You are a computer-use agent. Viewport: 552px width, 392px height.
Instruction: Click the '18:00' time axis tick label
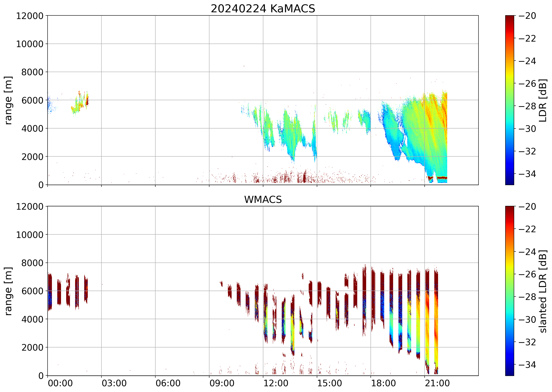pyautogui.click(x=383, y=383)
